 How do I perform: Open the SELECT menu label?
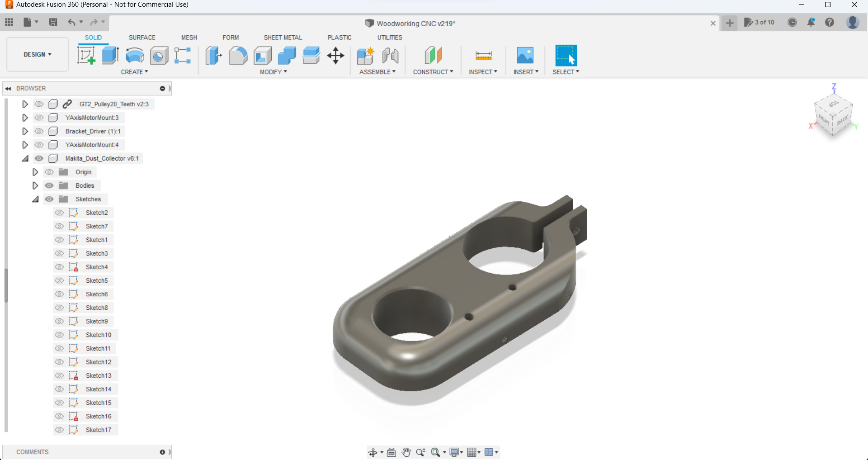coord(566,72)
